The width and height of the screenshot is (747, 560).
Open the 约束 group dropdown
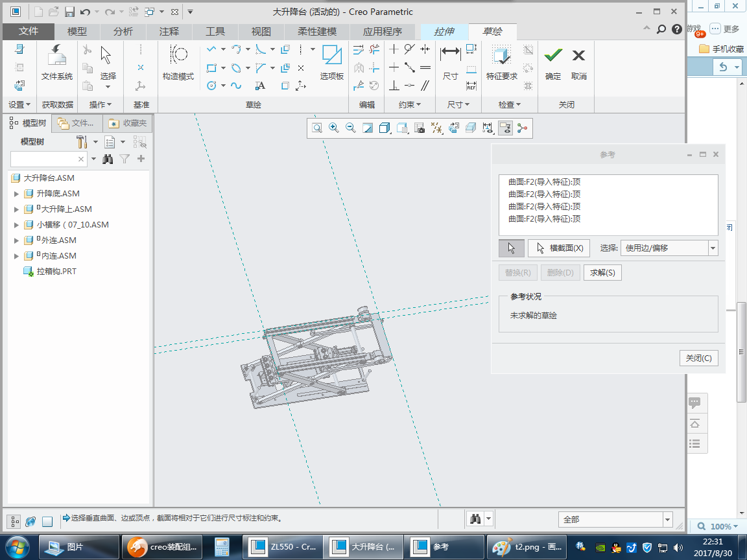(x=410, y=105)
